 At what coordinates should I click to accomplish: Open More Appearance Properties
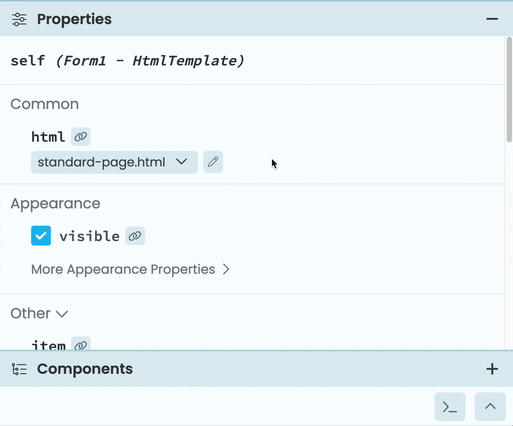(130, 269)
